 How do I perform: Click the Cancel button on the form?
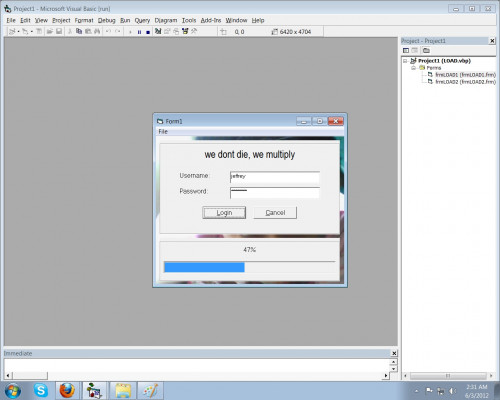coord(275,213)
